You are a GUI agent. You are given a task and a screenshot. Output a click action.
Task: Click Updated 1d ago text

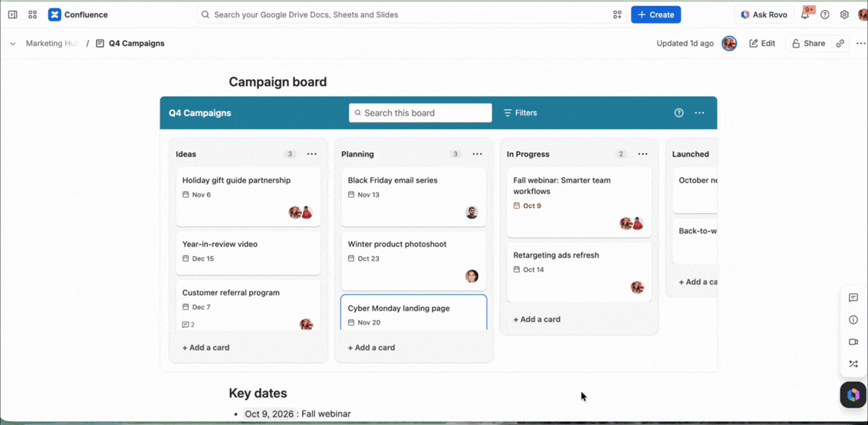point(685,43)
